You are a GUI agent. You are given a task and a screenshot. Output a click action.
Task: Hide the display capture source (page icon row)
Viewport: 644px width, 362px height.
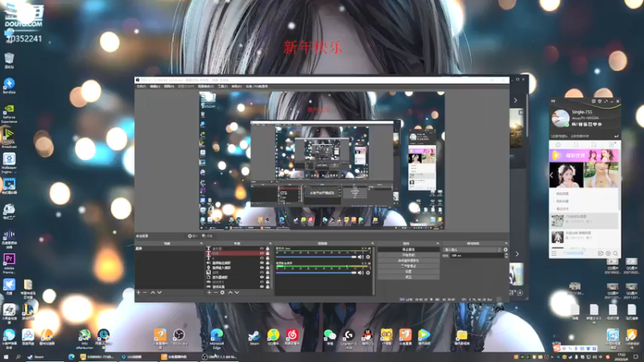(x=262, y=277)
